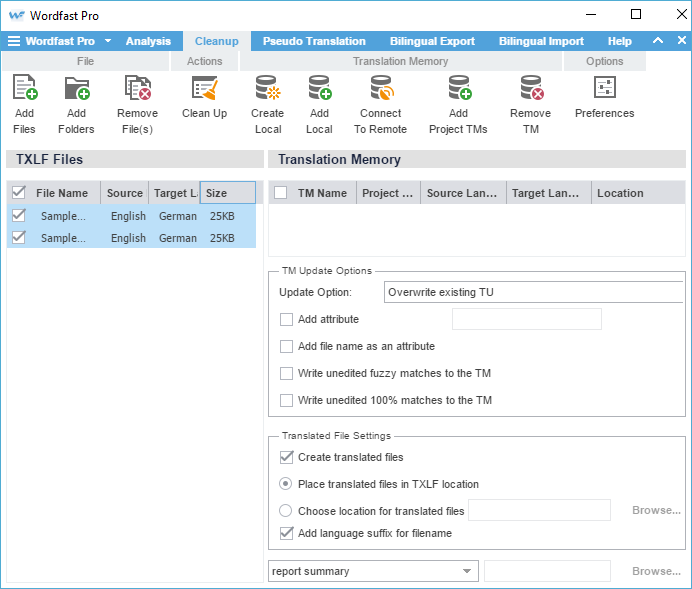The image size is (692, 589).
Task: Expand the report summary dropdown
Action: click(x=466, y=571)
